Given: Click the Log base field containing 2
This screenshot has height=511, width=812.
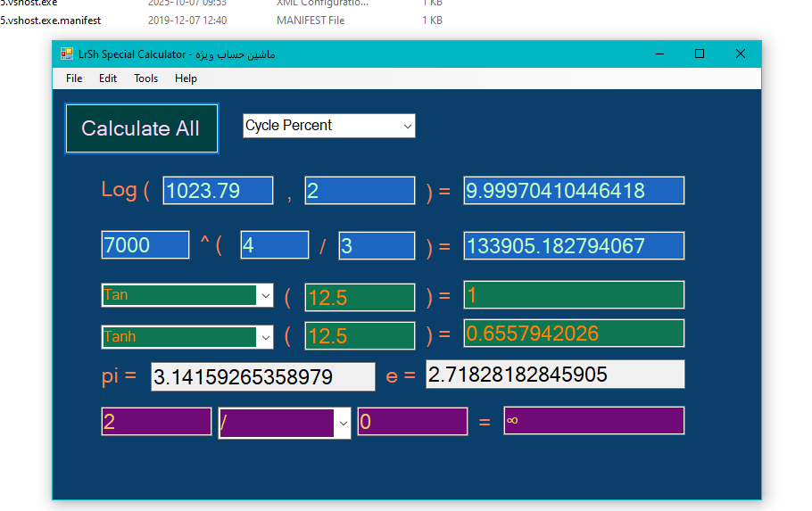Looking at the screenshot, I should [x=360, y=191].
